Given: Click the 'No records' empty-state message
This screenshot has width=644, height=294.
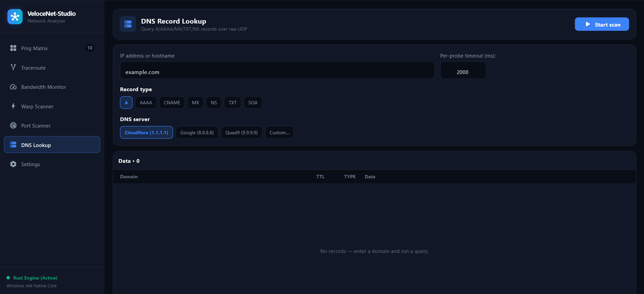Looking at the screenshot, I should (x=374, y=251).
